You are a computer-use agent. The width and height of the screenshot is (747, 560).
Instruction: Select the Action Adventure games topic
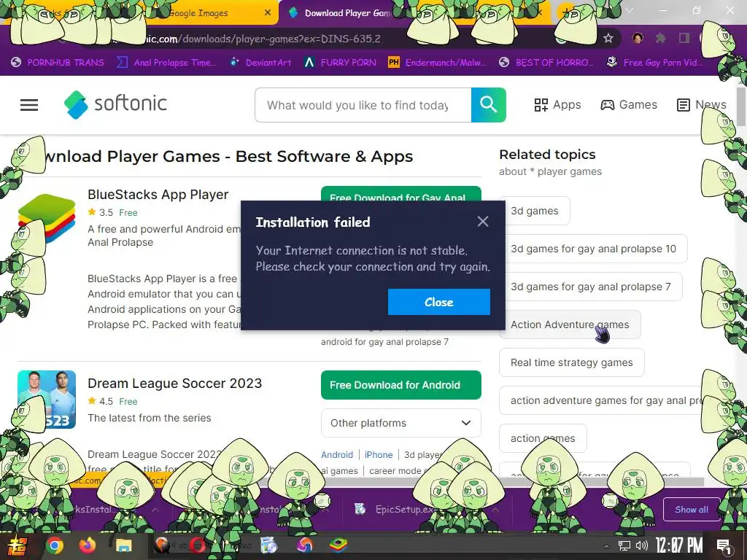(x=570, y=324)
